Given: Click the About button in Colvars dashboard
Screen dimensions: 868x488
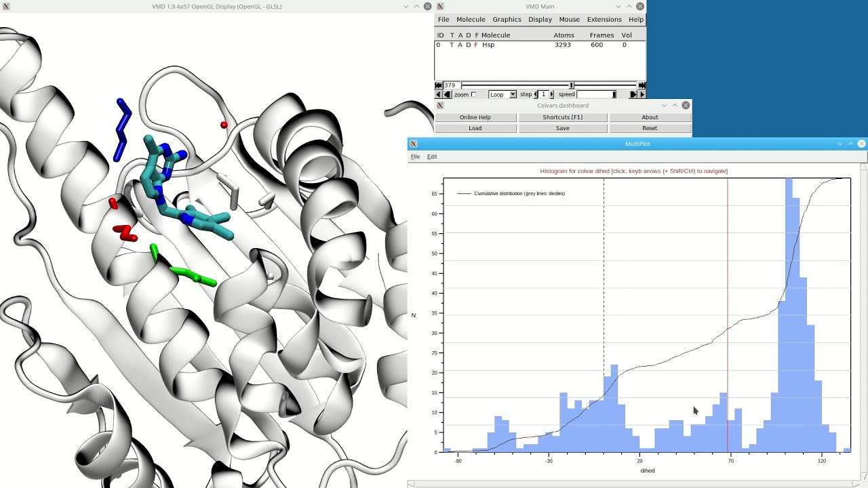Looking at the screenshot, I should [650, 117].
